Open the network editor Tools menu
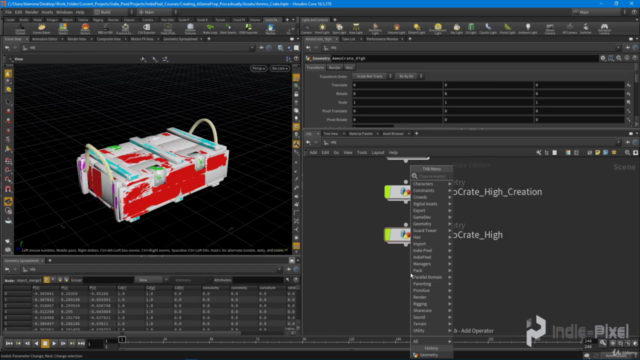 coord(362,153)
